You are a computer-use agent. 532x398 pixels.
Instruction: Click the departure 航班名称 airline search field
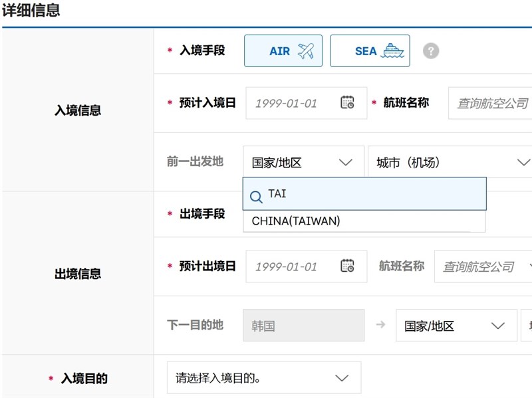(x=482, y=266)
